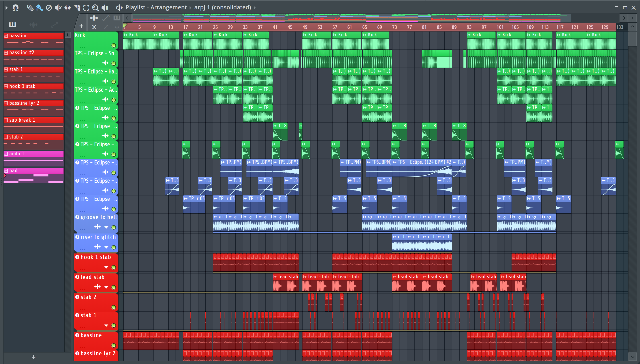The width and height of the screenshot is (640, 364).
Task: Expand riser fx glitch track dropdown arrow
Action: [x=106, y=247]
